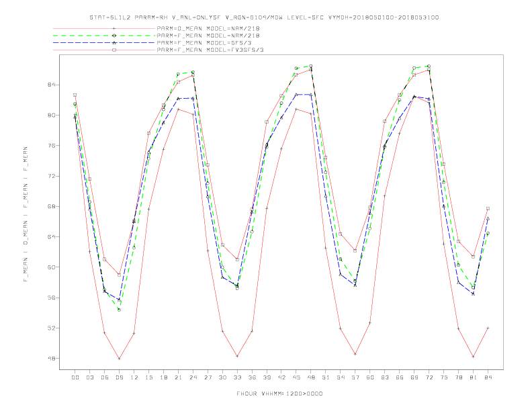The width and height of the screenshot is (532, 411).
Task: Click x-axis tick label 18
Action: [163, 377]
